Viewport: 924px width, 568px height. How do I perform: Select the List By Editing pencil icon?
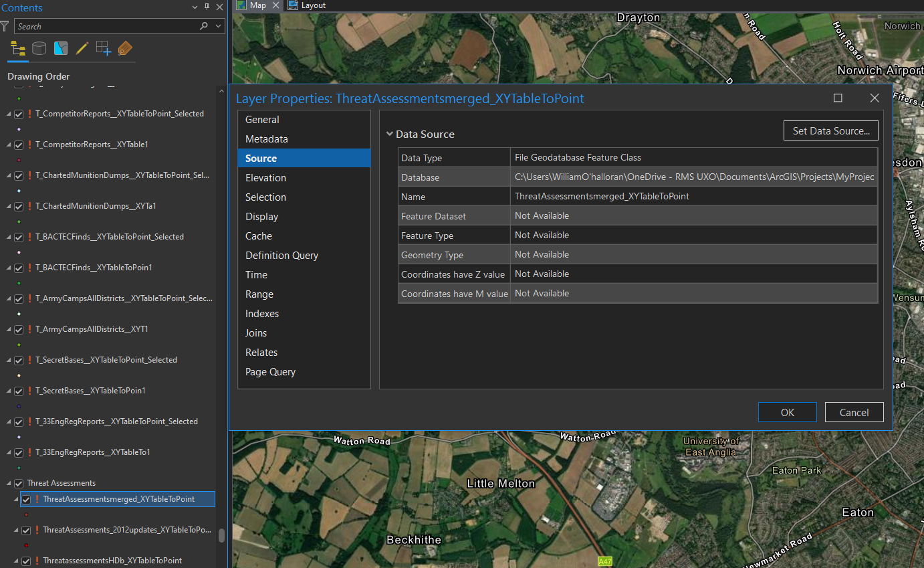click(x=80, y=48)
